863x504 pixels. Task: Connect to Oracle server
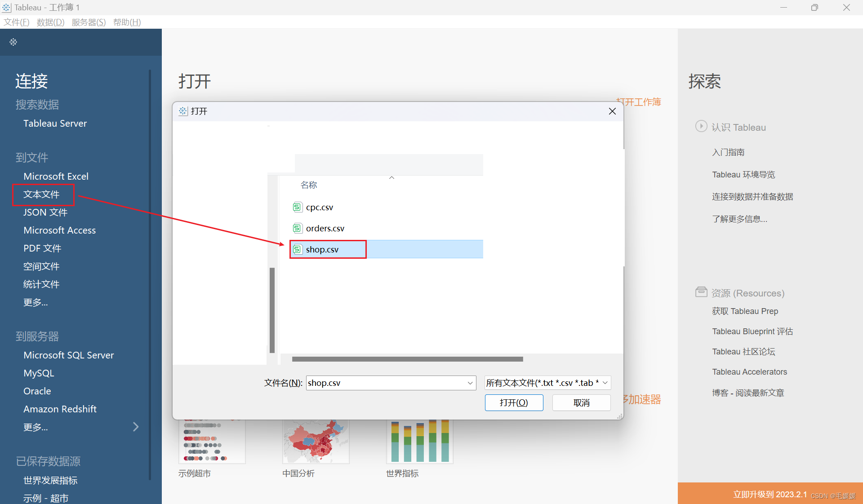pyautogui.click(x=37, y=391)
